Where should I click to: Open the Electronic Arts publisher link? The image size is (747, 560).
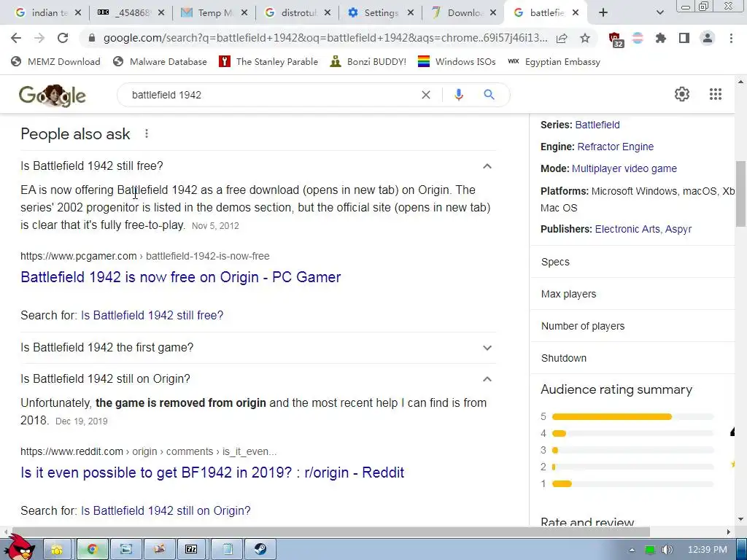coord(627,229)
